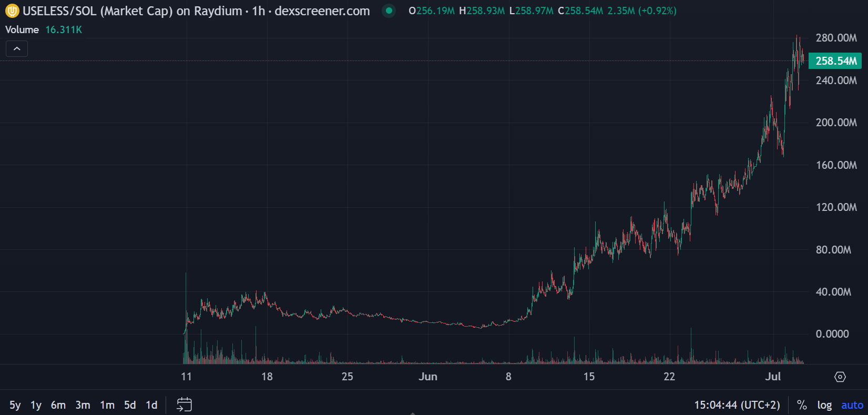Toggle auto scale mode
Screen dimensions: 868x415
click(x=852, y=405)
